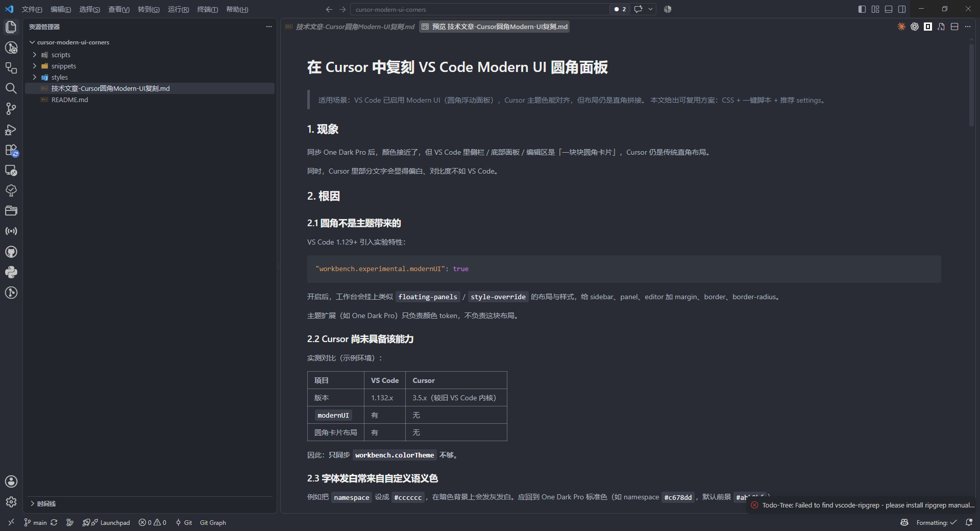This screenshot has width=980, height=531.
Task: Go forward with the right arrow
Action: 342,9
